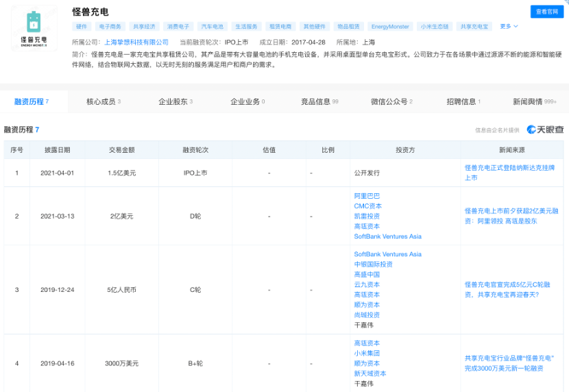Switch to the 企业业务 tab
The height and width of the screenshot is (392, 569).
tap(248, 101)
